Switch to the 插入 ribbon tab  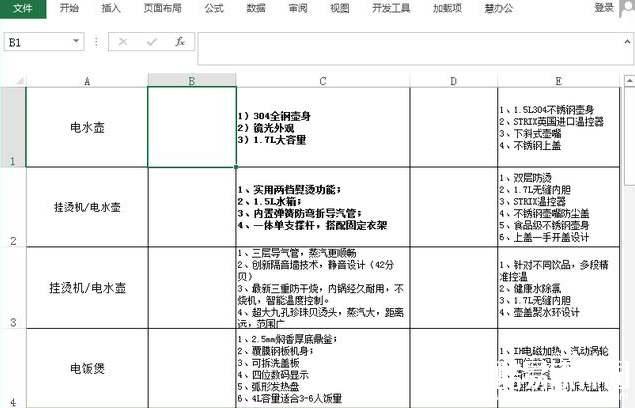click(111, 8)
